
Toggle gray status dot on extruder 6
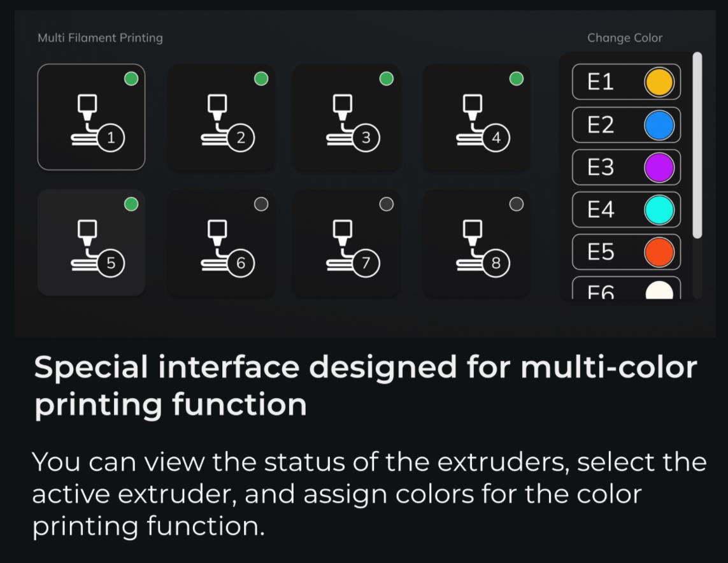point(261,204)
